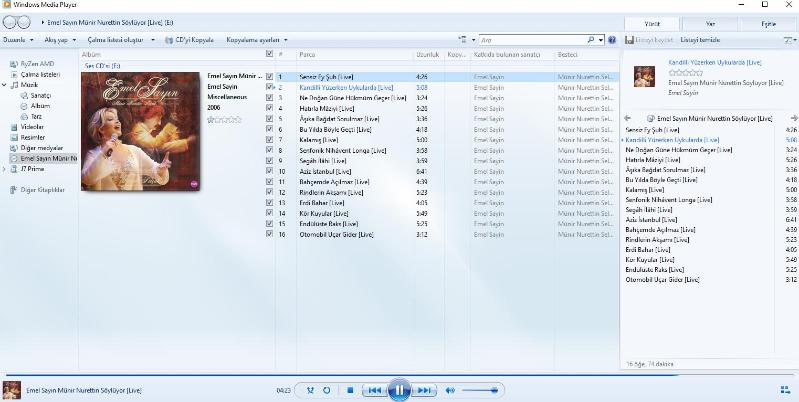Skip to the next track
The height and width of the screenshot is (402, 799).
[424, 390]
